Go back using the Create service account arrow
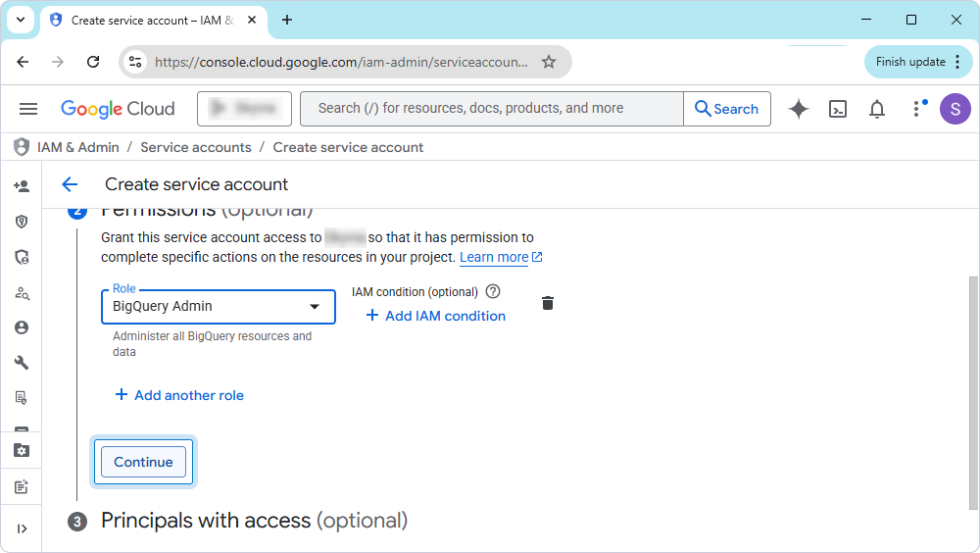 pos(70,184)
